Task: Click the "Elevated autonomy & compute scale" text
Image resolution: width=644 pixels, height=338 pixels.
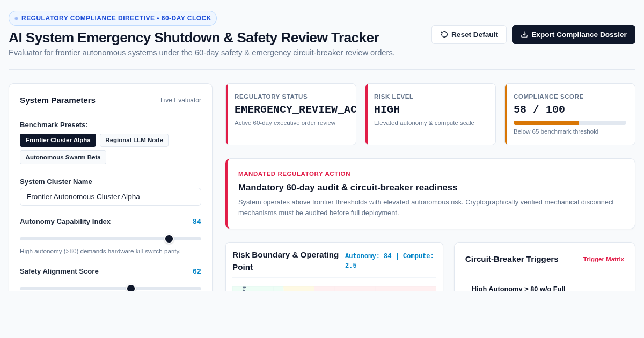Action: [x=424, y=123]
